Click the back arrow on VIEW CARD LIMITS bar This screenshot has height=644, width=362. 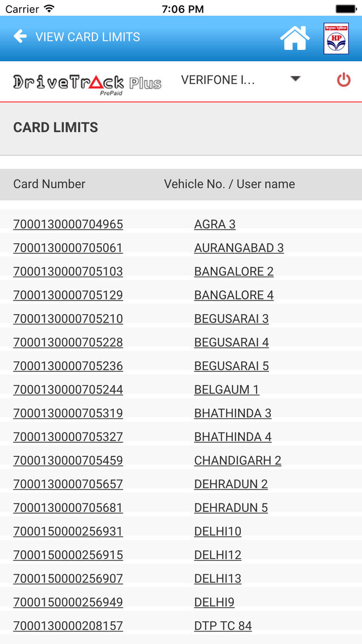20,37
